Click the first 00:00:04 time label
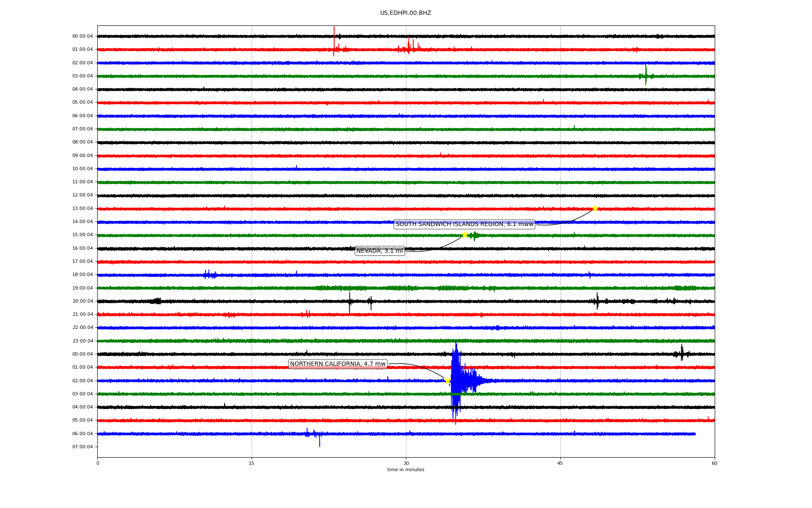The width and height of the screenshot is (812, 508). point(82,36)
